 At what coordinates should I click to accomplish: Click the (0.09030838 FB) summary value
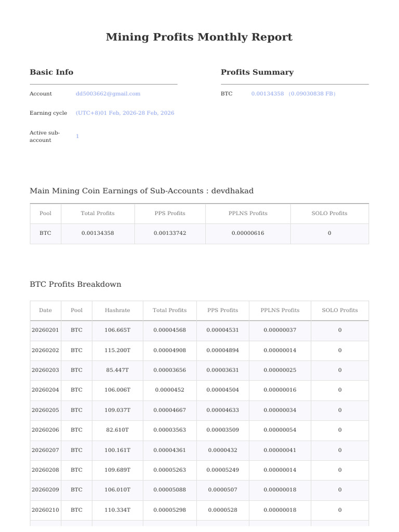click(x=312, y=94)
